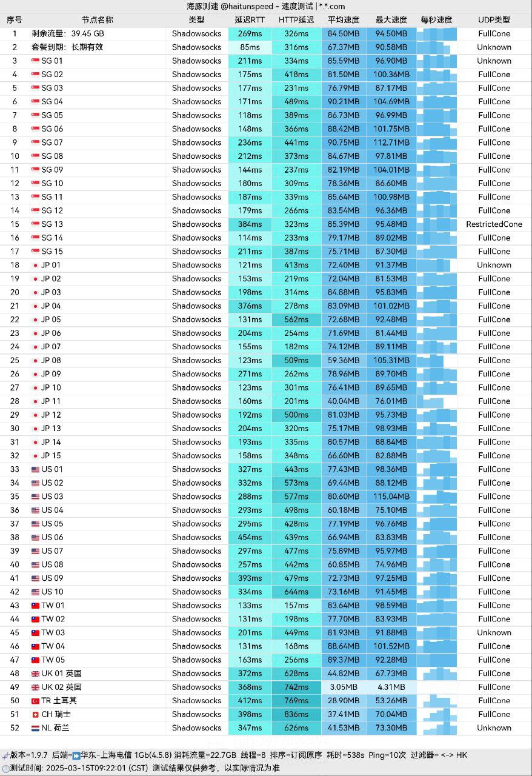Click the Japan flag beside JP 12
Viewport: 532px width, 776px height.
pyautogui.click(x=35, y=415)
